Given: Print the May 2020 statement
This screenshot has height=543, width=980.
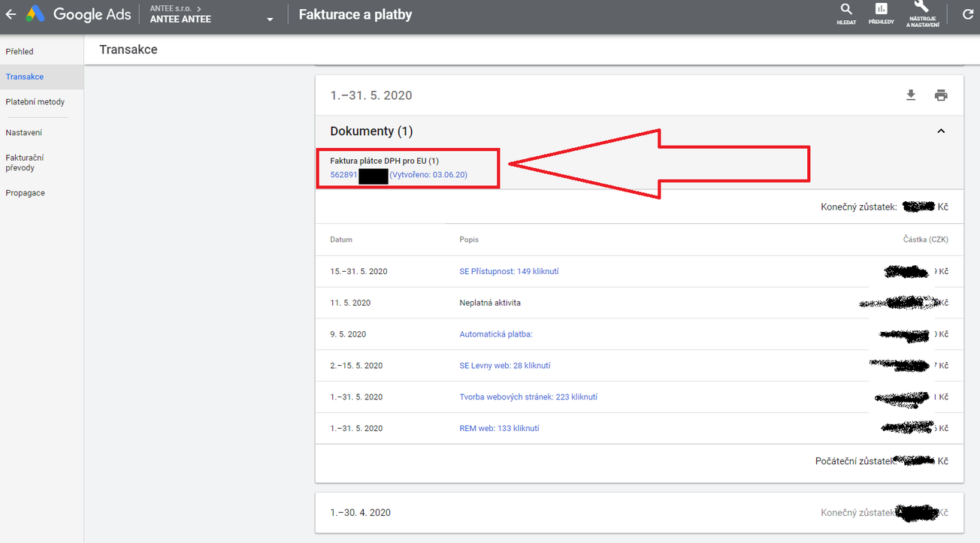Looking at the screenshot, I should tap(941, 95).
